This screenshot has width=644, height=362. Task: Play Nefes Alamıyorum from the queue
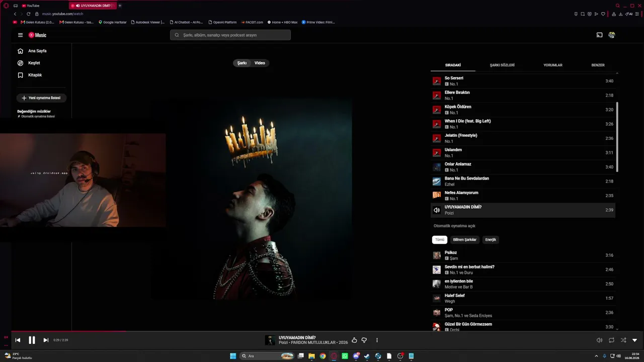point(523,196)
